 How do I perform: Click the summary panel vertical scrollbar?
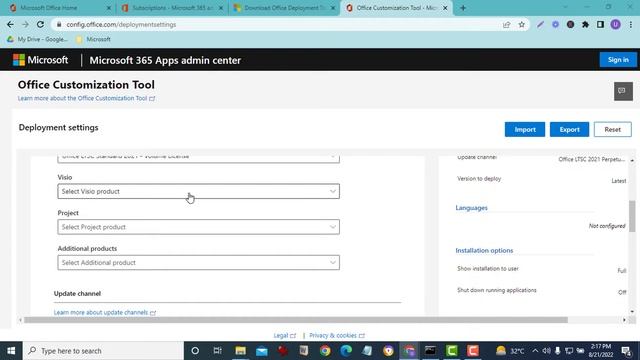tap(632, 216)
